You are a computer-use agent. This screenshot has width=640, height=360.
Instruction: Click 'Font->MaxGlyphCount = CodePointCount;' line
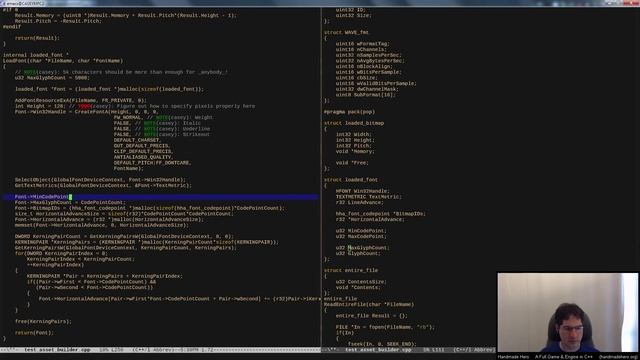tap(70, 202)
